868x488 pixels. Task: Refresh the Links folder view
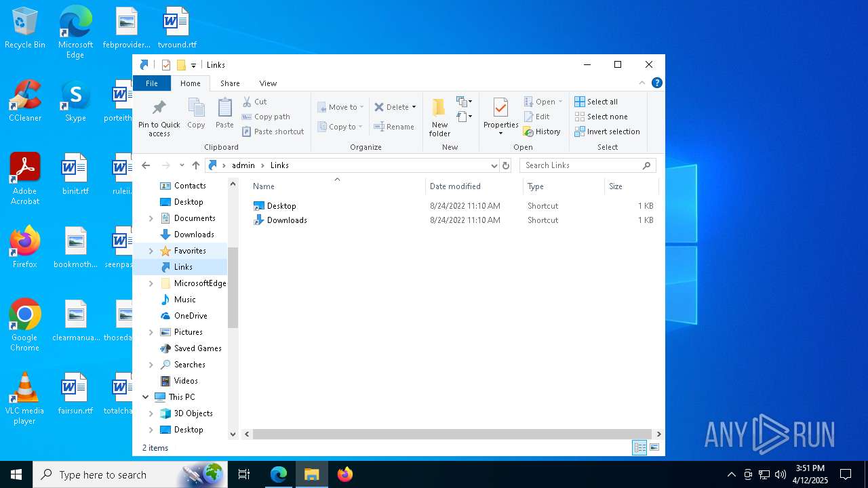coord(506,165)
